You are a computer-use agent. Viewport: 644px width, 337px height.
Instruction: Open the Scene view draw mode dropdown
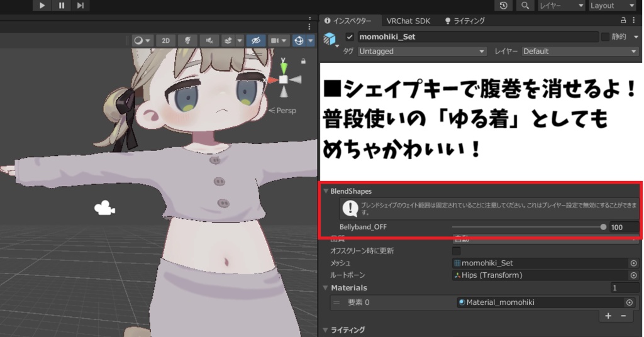pyautogui.click(x=143, y=40)
